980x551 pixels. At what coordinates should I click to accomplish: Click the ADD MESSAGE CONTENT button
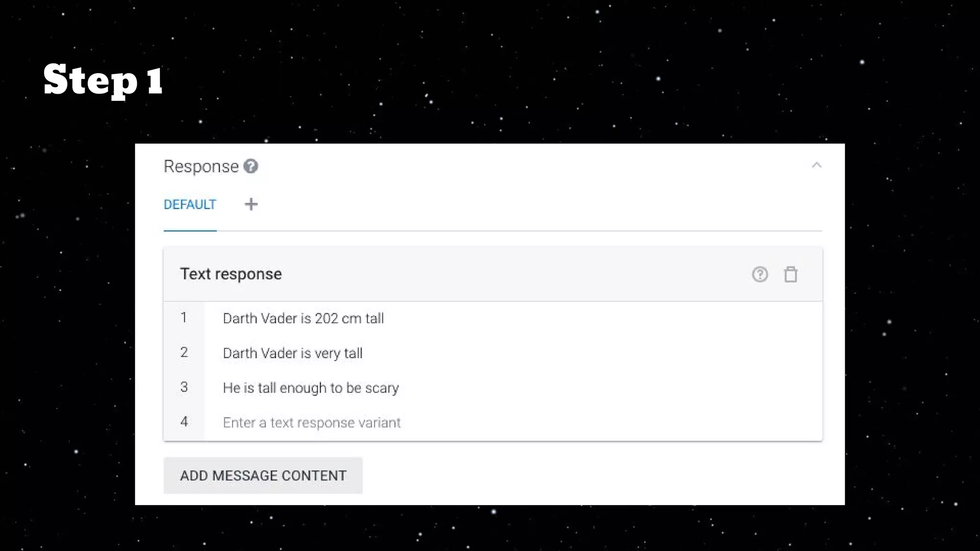(263, 475)
